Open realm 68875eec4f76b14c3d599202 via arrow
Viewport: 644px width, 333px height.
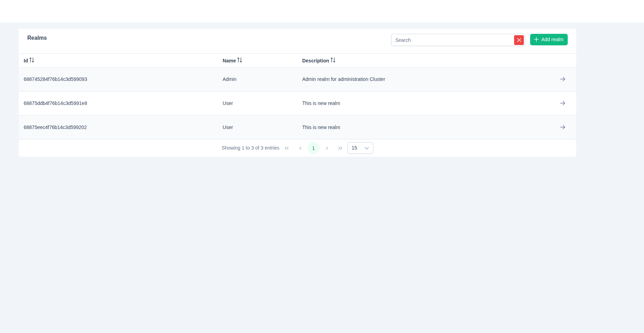pyautogui.click(x=562, y=127)
